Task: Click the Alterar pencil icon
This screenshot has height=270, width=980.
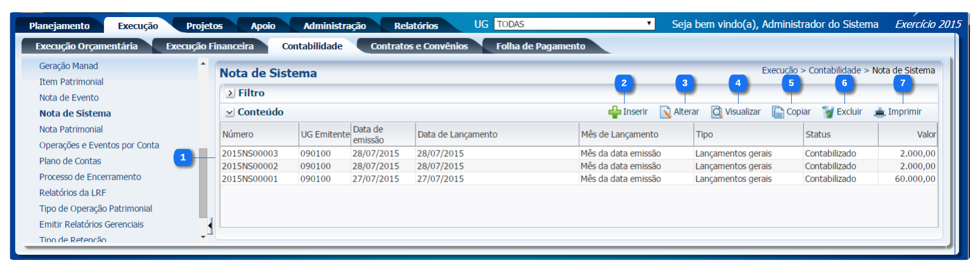Action: [665, 112]
